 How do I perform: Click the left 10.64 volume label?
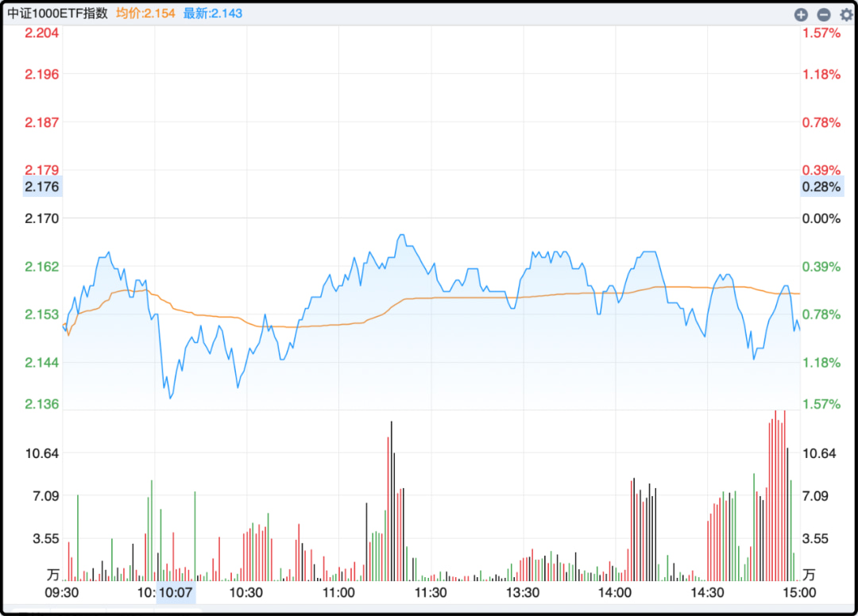(x=42, y=453)
